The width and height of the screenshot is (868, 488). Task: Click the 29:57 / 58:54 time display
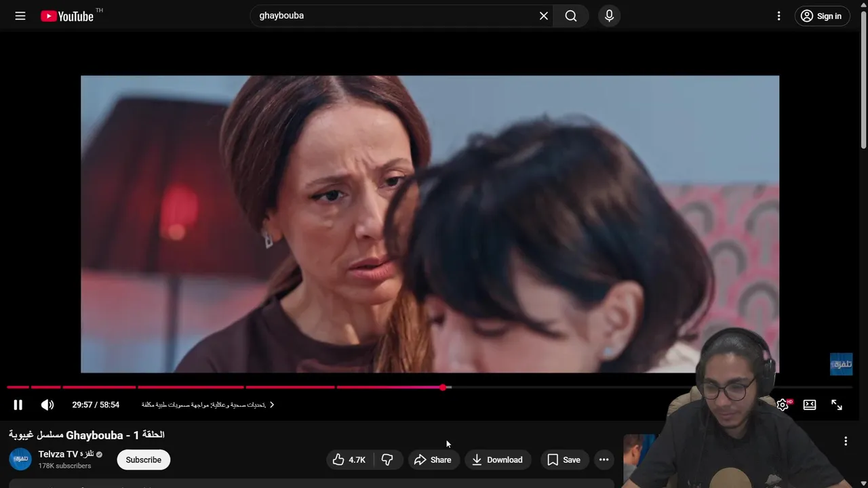tap(96, 405)
